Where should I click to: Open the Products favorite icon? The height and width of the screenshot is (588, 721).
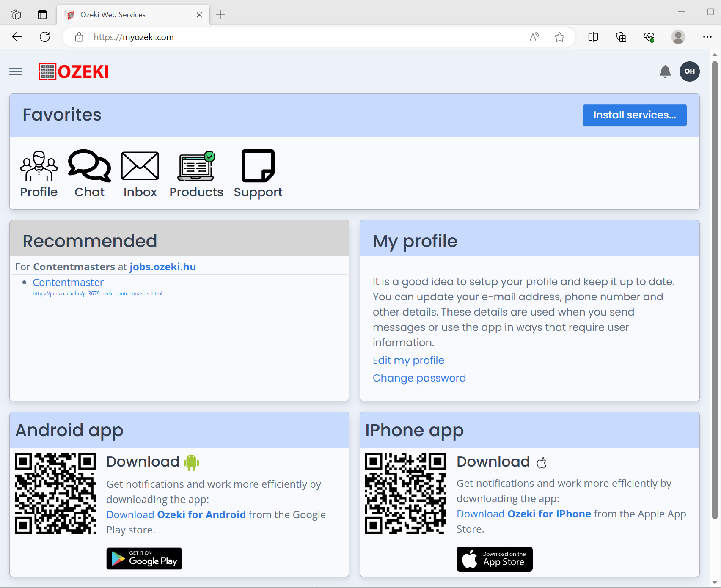[196, 174]
